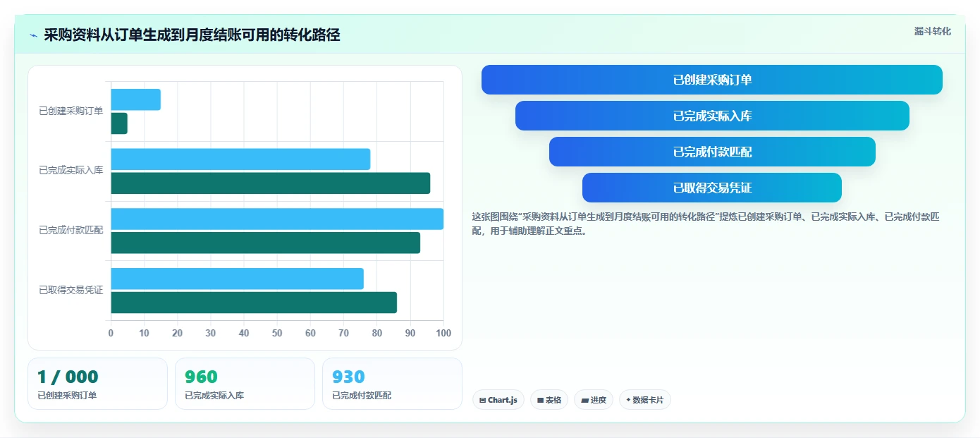Click the 数据卡片 tag chip
Screen dimensions: 980x438
pyautogui.click(x=645, y=400)
